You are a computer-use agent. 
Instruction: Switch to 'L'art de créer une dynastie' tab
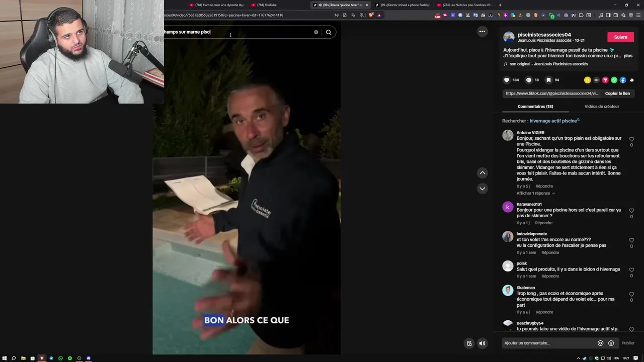tap(217, 5)
